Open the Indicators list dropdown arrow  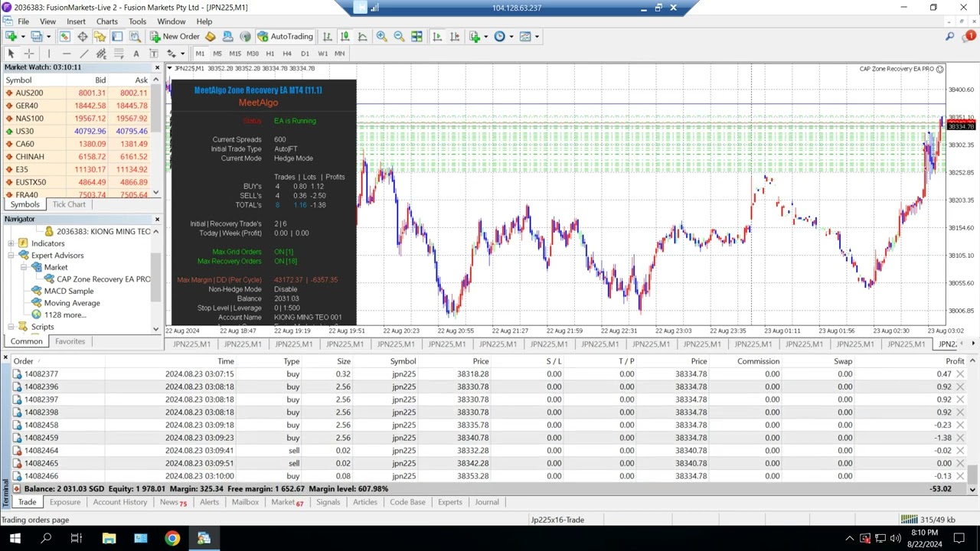pyautogui.click(x=485, y=36)
